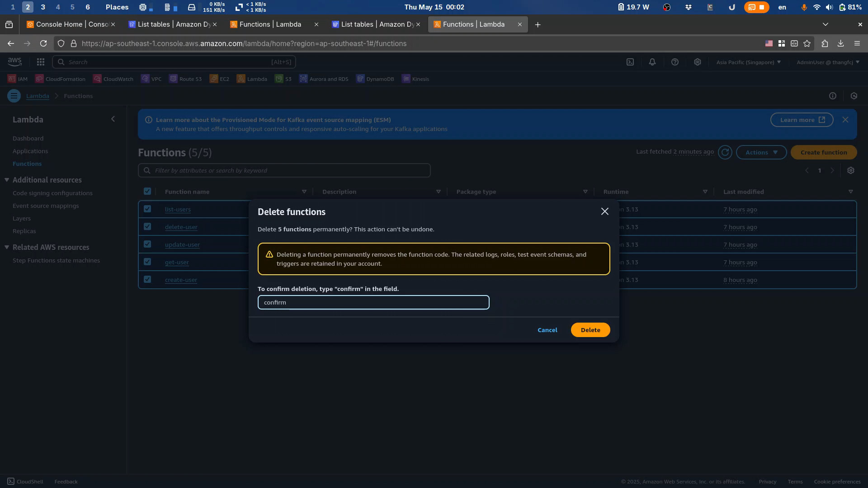The height and width of the screenshot is (488, 868).
Task: Open Applications in Lambda sidebar
Action: (30, 151)
